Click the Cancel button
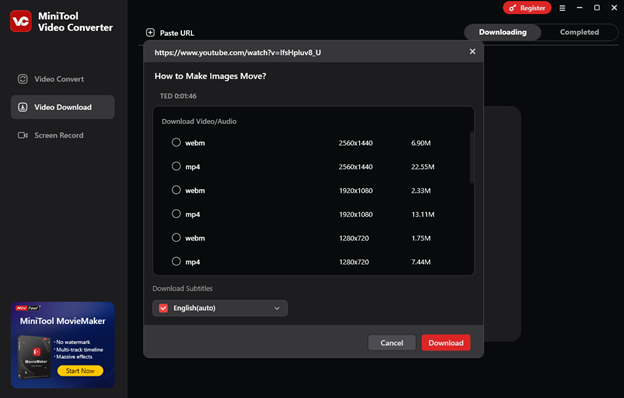624x398 pixels. pos(392,343)
